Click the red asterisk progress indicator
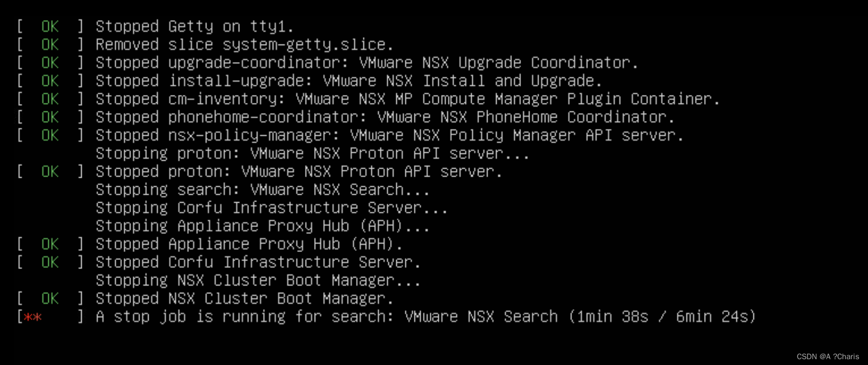Screen dimensions: 868x365 coord(33,317)
